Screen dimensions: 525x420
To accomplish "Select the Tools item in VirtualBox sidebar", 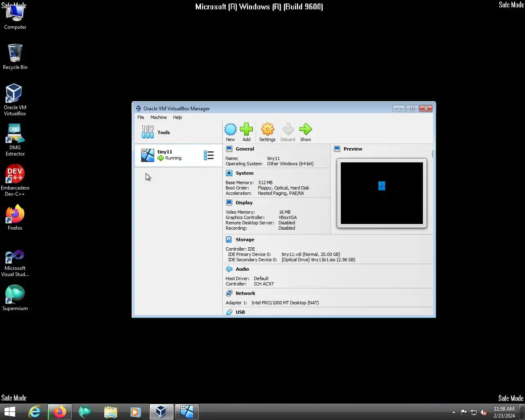I will point(178,132).
